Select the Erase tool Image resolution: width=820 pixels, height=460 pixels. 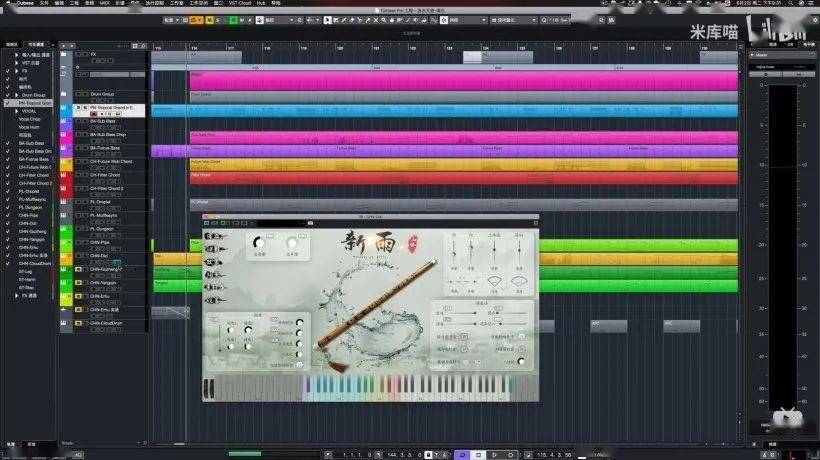click(x=352, y=20)
